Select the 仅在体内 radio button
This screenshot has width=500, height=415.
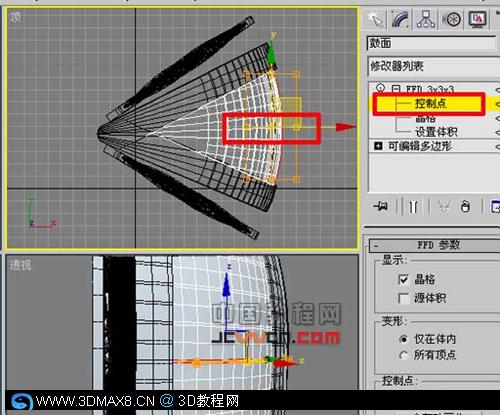tap(404, 339)
